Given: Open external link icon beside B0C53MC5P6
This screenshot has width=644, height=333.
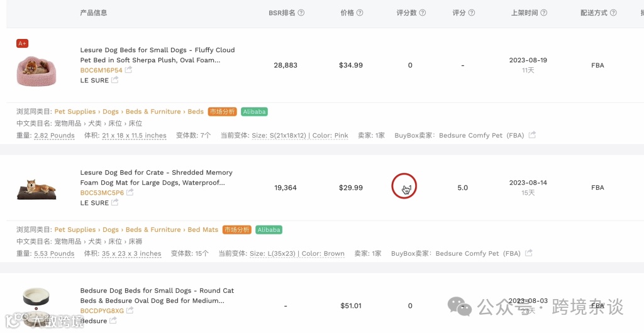Looking at the screenshot, I should click(130, 193).
